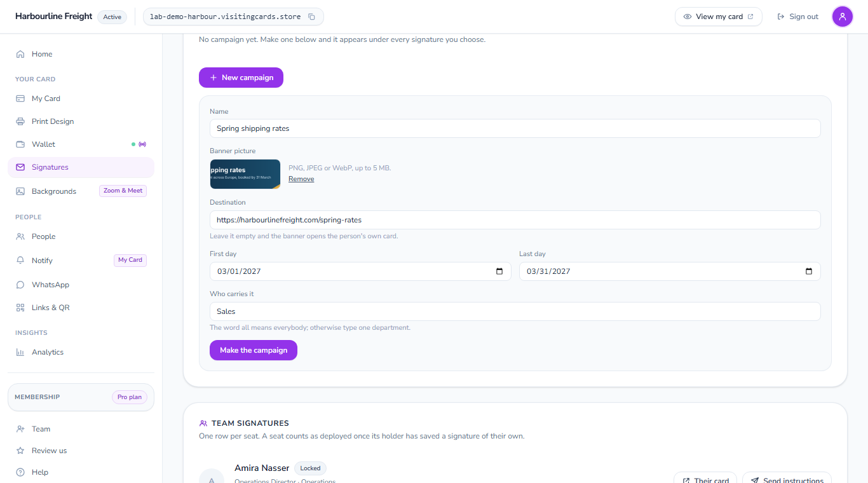Open the purple user avatar icon
Screen dimensions: 868x483
point(843,17)
